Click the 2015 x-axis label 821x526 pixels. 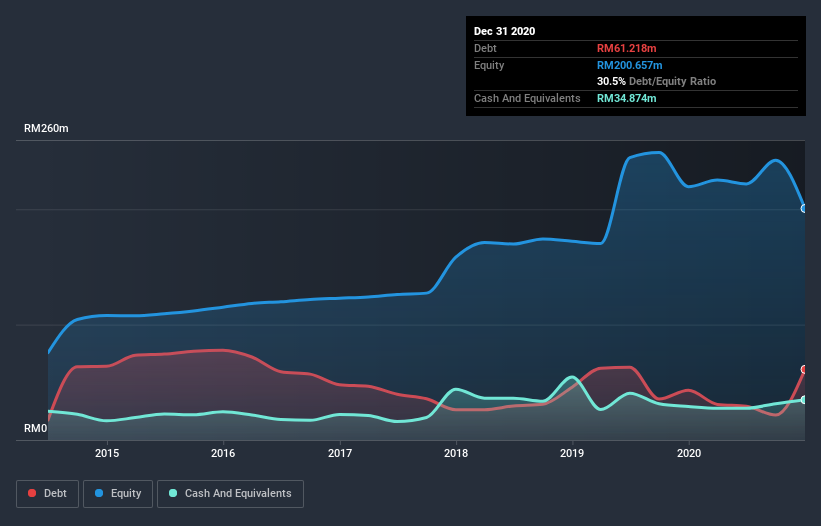[x=107, y=453]
